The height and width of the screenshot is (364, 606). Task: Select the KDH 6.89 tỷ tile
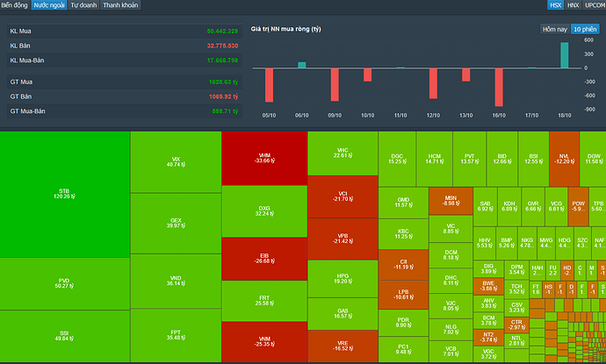point(509,206)
